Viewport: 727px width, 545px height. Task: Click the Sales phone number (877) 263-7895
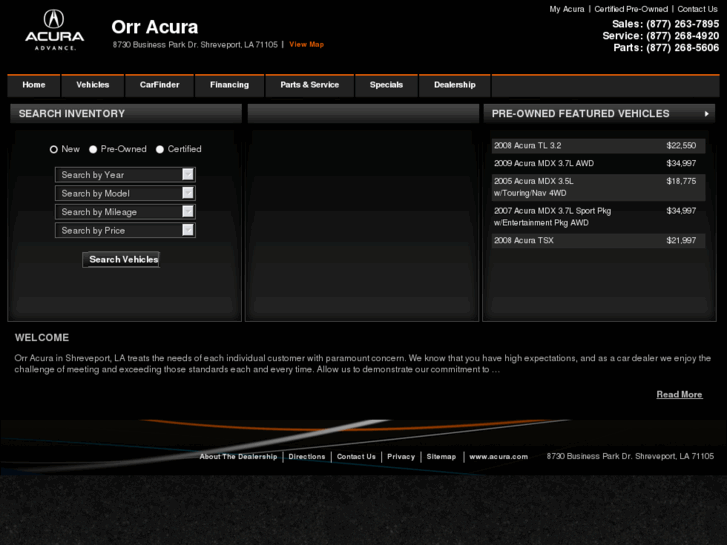point(682,24)
